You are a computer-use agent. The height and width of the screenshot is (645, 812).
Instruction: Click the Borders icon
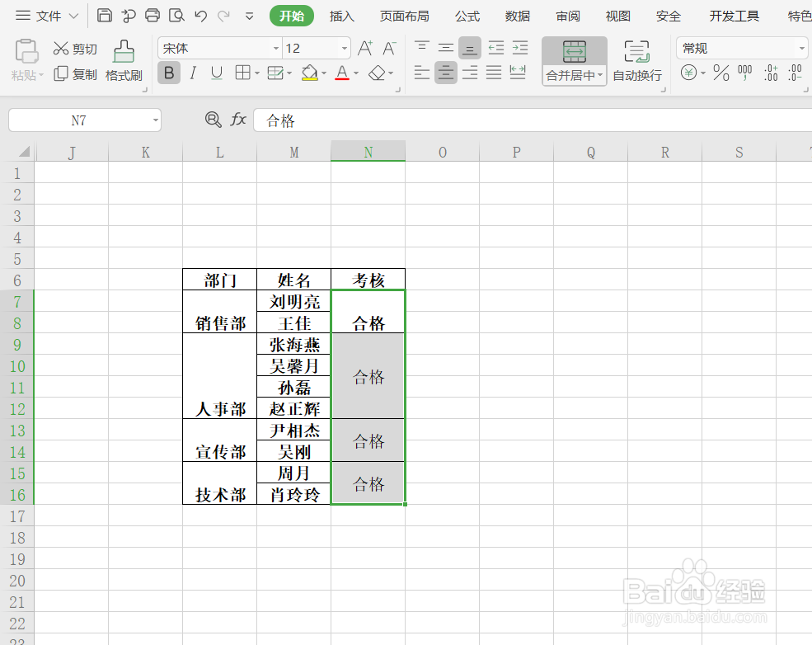tap(242, 73)
